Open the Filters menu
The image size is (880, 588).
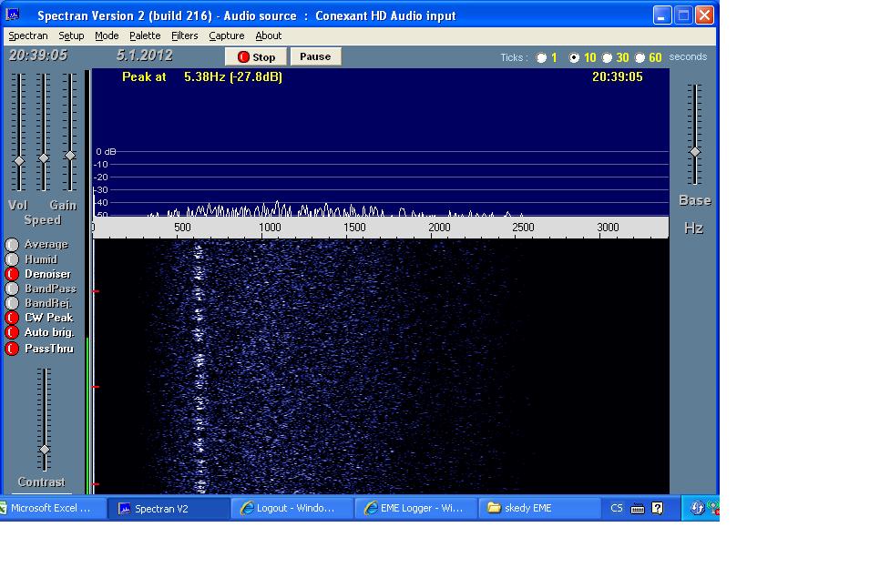185,35
